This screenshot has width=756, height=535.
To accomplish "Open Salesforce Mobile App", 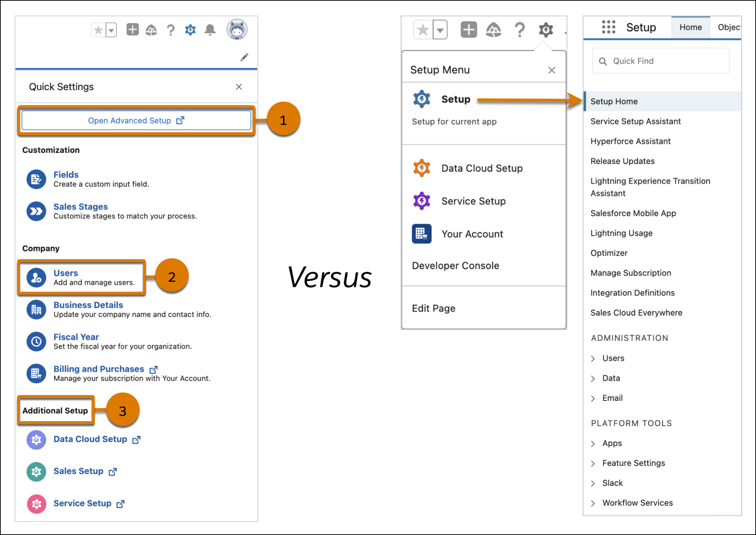I will [633, 213].
